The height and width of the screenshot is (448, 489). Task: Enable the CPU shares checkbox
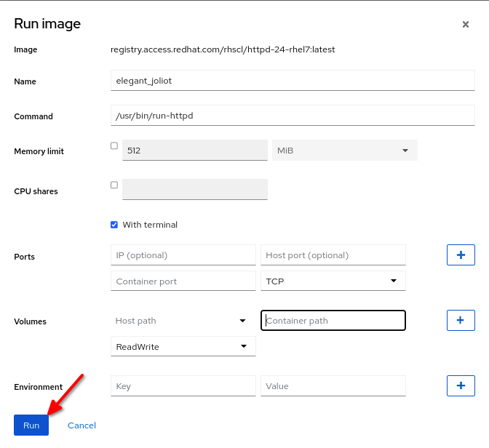click(114, 185)
